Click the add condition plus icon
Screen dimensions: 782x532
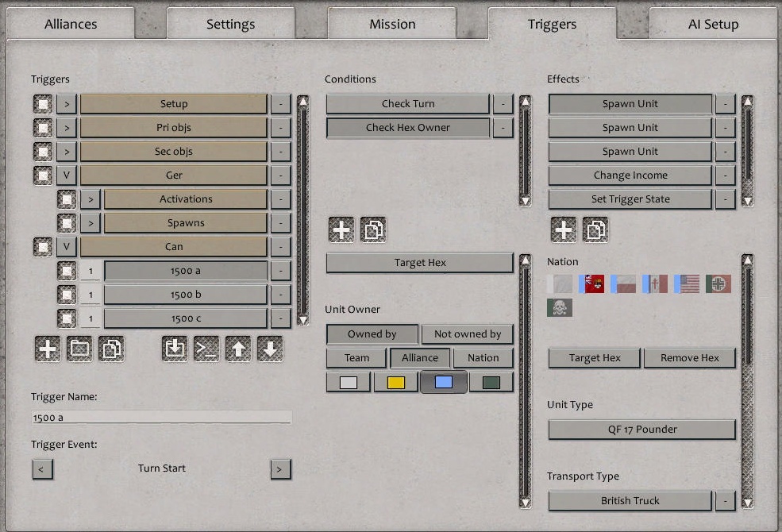point(341,229)
